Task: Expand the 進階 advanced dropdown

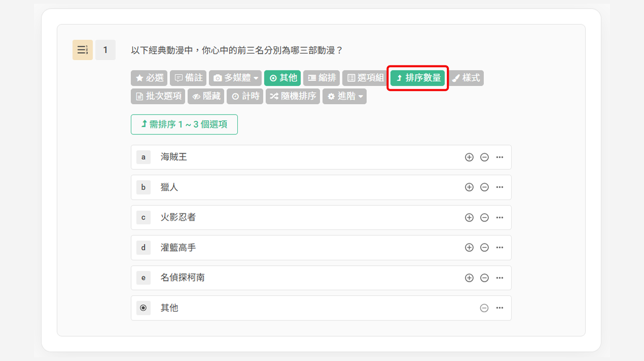Action: pyautogui.click(x=344, y=96)
